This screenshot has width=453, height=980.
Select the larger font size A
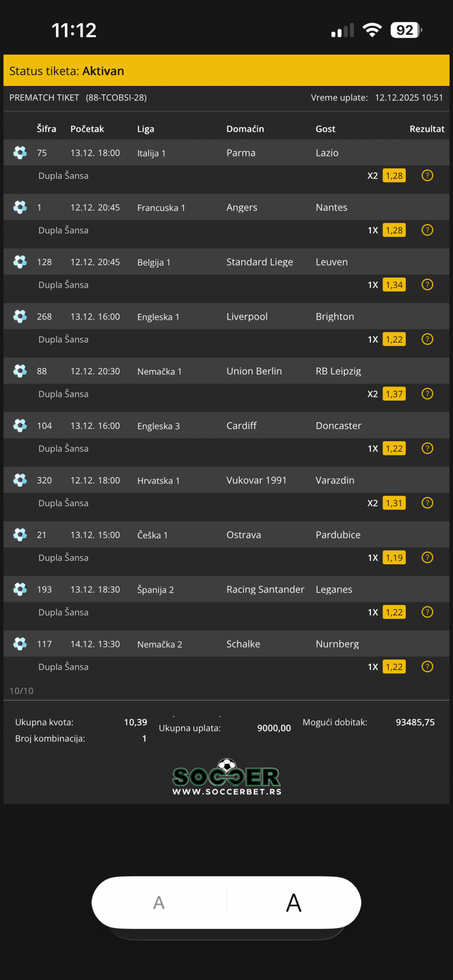294,903
